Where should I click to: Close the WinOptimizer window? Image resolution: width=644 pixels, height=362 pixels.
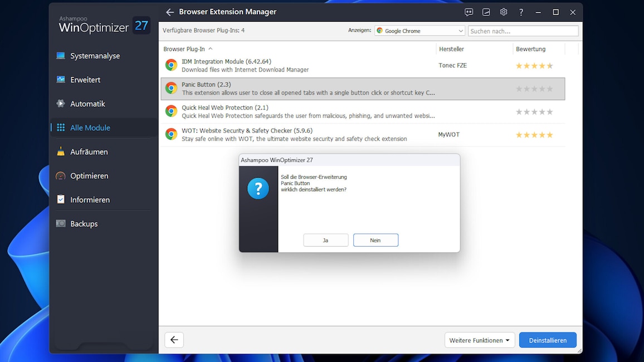click(573, 12)
